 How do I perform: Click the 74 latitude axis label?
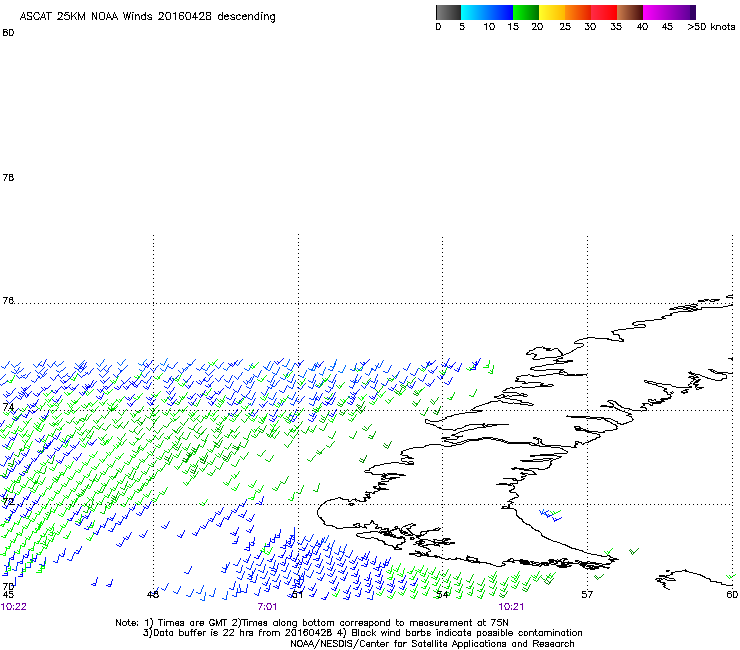point(8,406)
